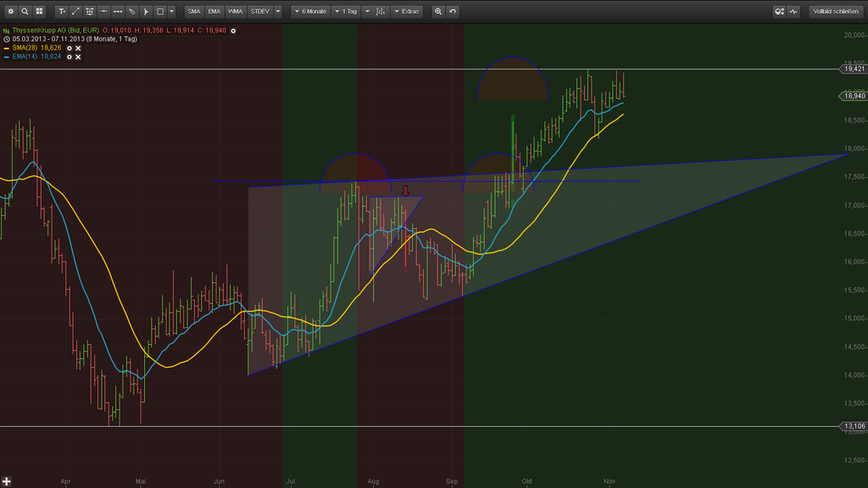Click the plus icon in bottom-left corner
868x488 pixels.
(6, 482)
